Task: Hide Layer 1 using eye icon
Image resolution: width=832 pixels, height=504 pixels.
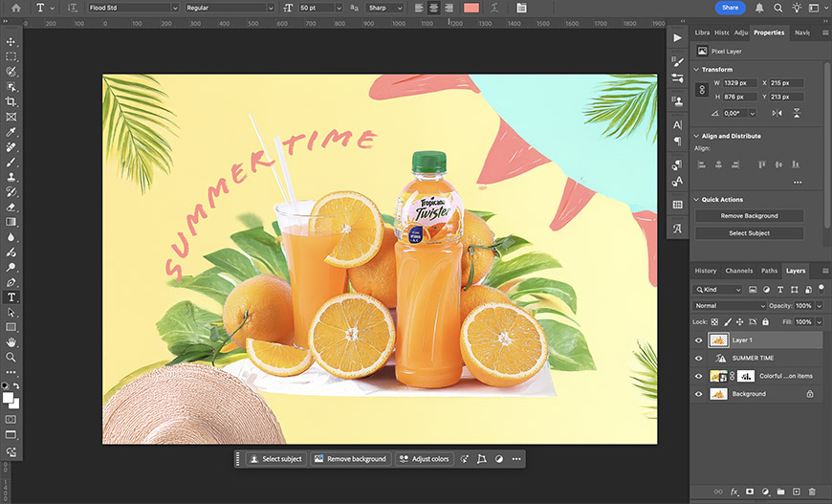Action: point(698,340)
